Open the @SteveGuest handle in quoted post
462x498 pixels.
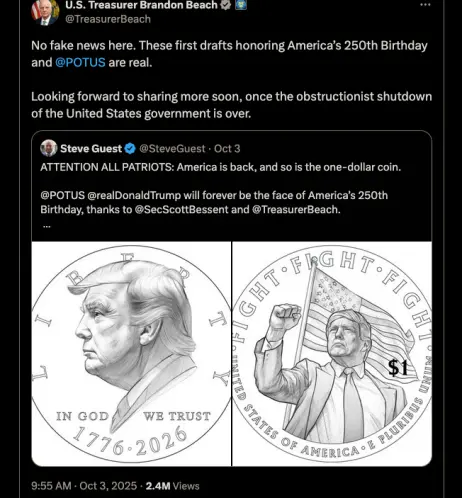coord(172,149)
